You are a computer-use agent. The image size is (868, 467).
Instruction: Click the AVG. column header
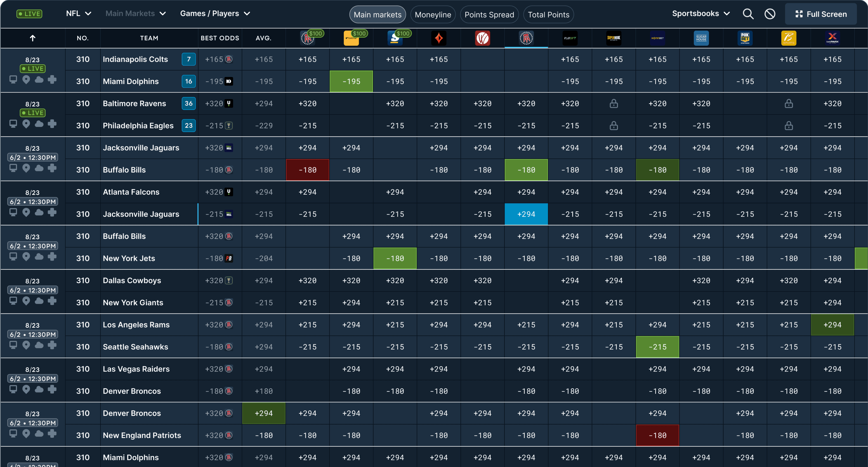[264, 38]
